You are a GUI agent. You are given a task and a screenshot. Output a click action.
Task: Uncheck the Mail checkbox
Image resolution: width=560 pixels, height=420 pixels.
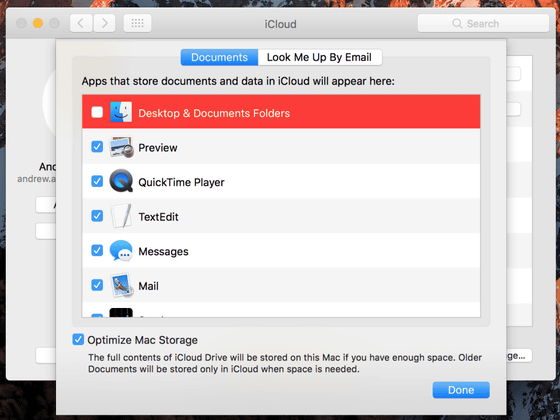(x=97, y=285)
